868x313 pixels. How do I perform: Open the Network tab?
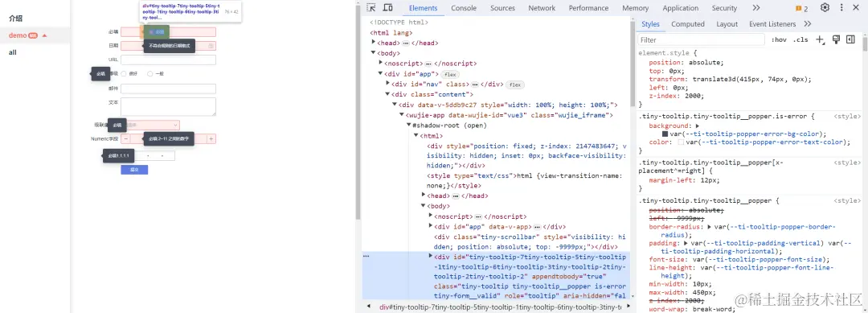pyautogui.click(x=542, y=8)
